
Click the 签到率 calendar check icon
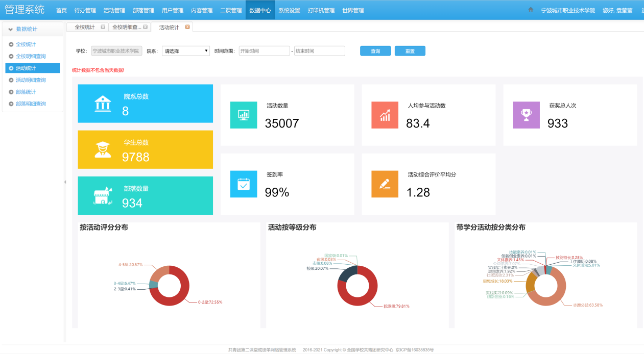tap(244, 184)
